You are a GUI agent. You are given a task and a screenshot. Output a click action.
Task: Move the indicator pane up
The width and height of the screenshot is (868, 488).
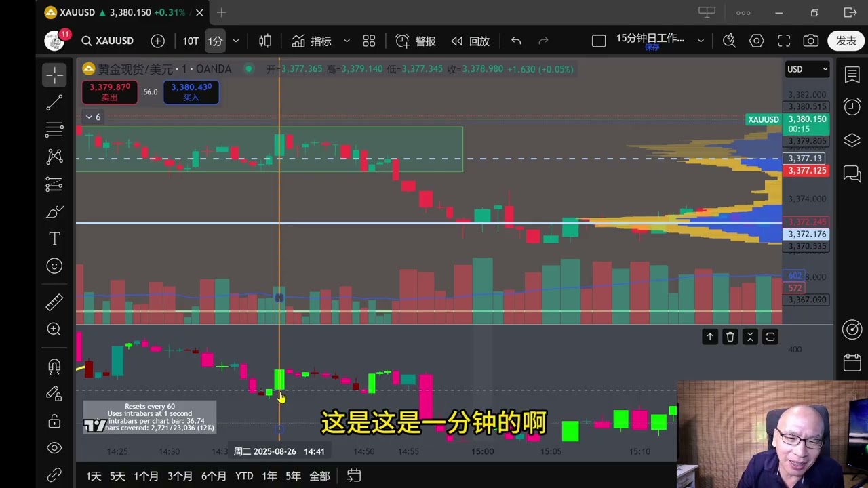pos(710,337)
